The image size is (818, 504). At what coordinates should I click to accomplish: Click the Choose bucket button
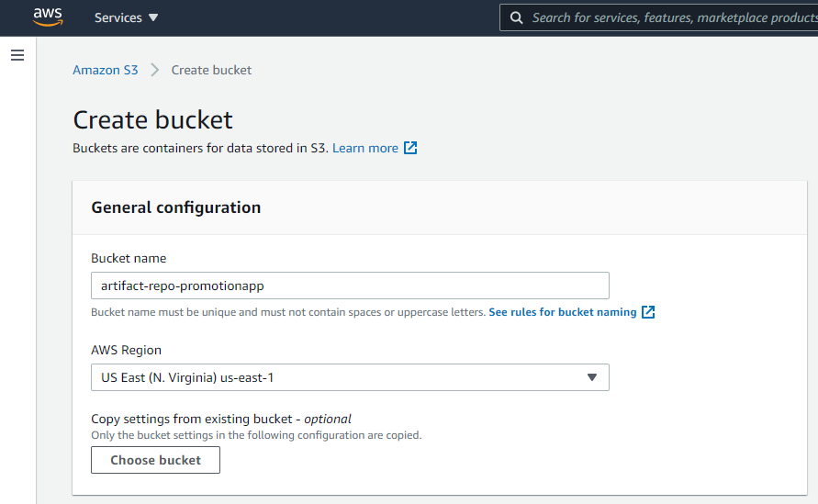click(155, 460)
